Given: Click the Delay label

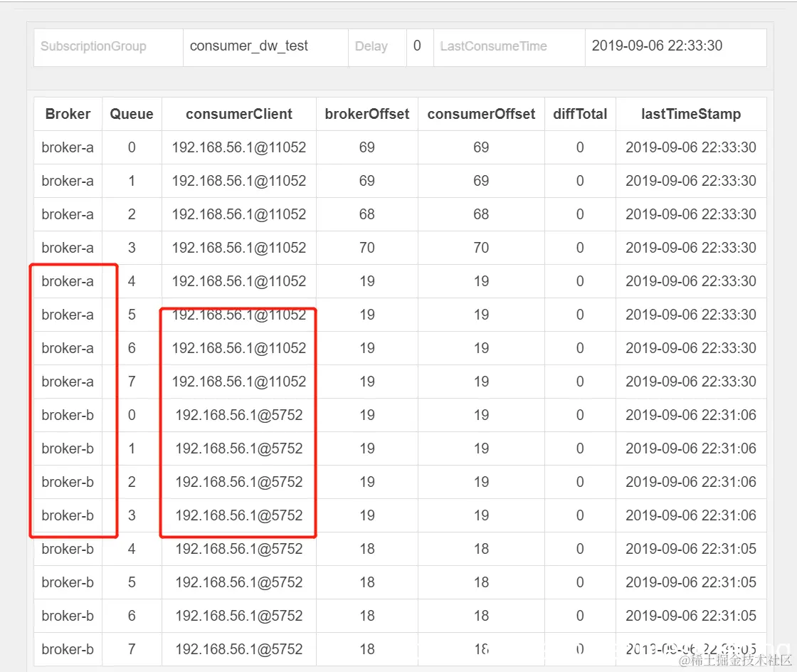Looking at the screenshot, I should click(x=371, y=46).
